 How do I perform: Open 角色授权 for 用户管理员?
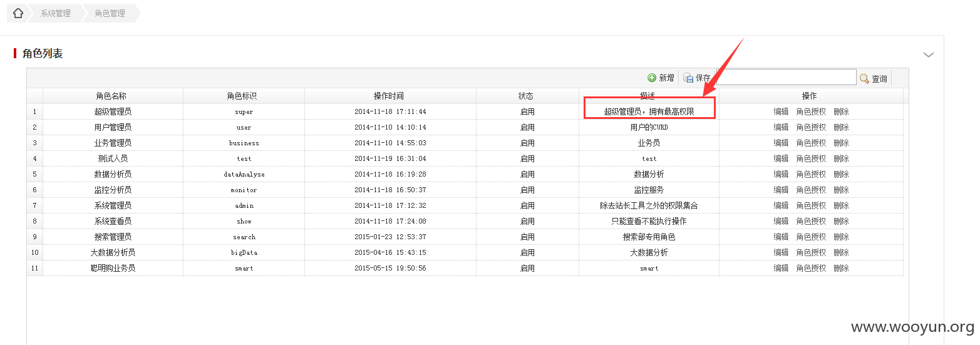pos(811,127)
